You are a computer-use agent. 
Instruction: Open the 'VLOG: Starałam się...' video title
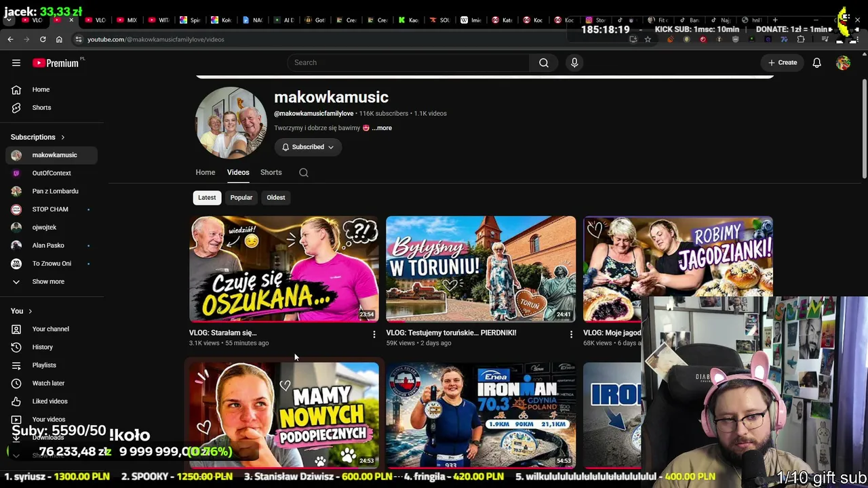(223, 333)
